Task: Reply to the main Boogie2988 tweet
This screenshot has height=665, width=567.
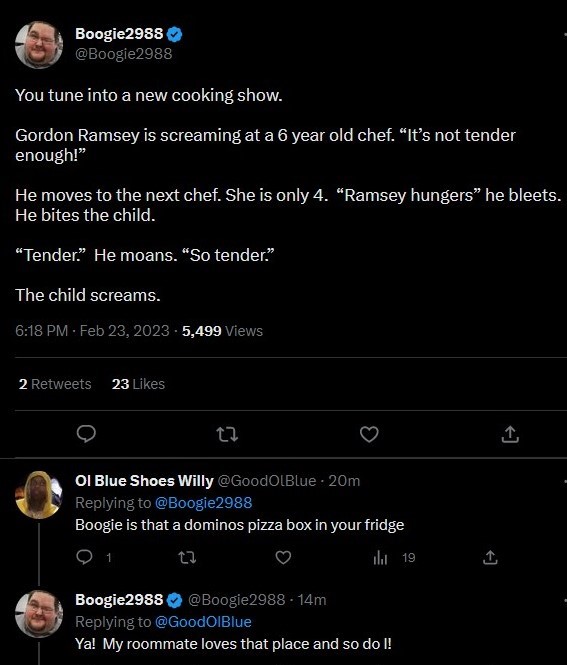Action: point(86,434)
